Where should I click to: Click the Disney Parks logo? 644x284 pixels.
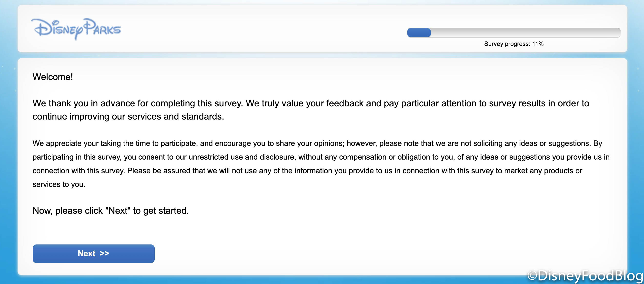pyautogui.click(x=76, y=29)
